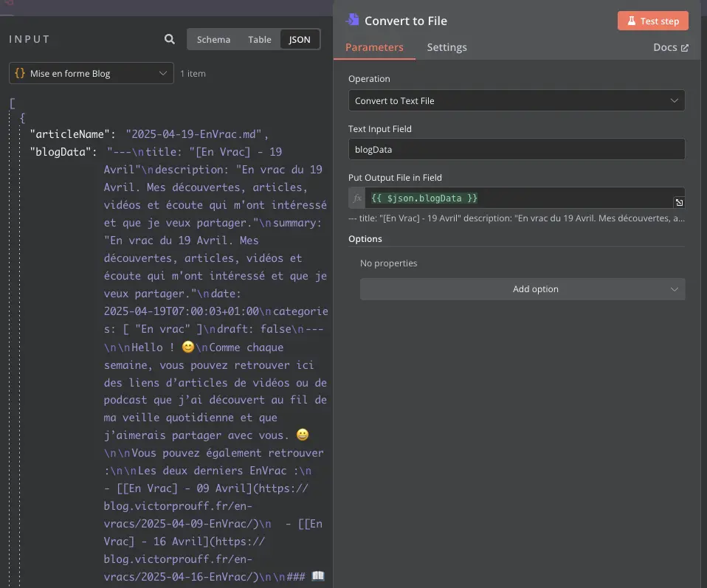Click the INPUT panel heading

[x=30, y=39]
